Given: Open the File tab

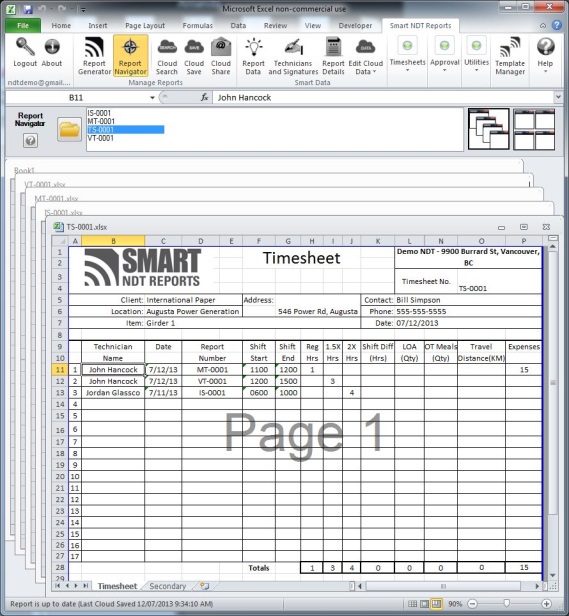Looking at the screenshot, I should coord(23,26).
